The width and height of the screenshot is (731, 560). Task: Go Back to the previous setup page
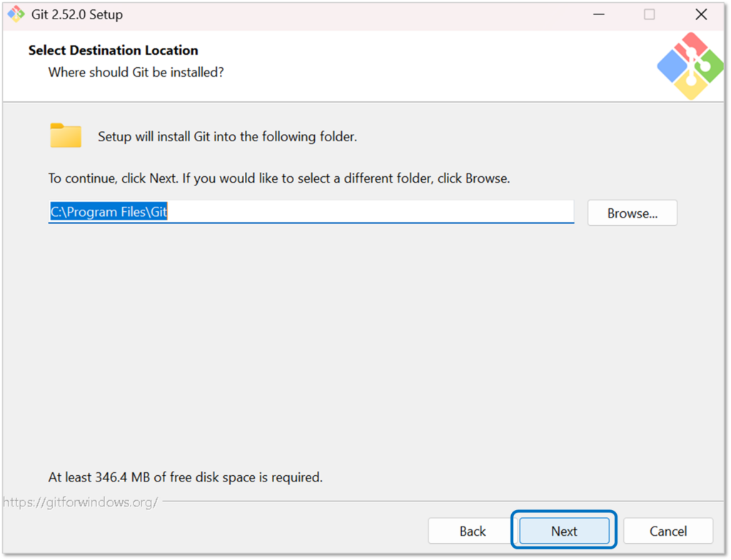(x=473, y=531)
